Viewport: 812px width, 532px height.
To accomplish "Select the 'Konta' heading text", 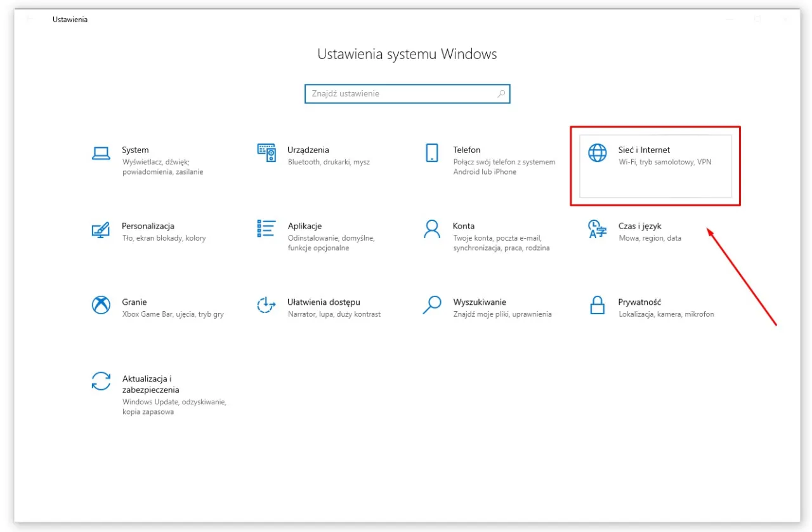I will point(464,226).
